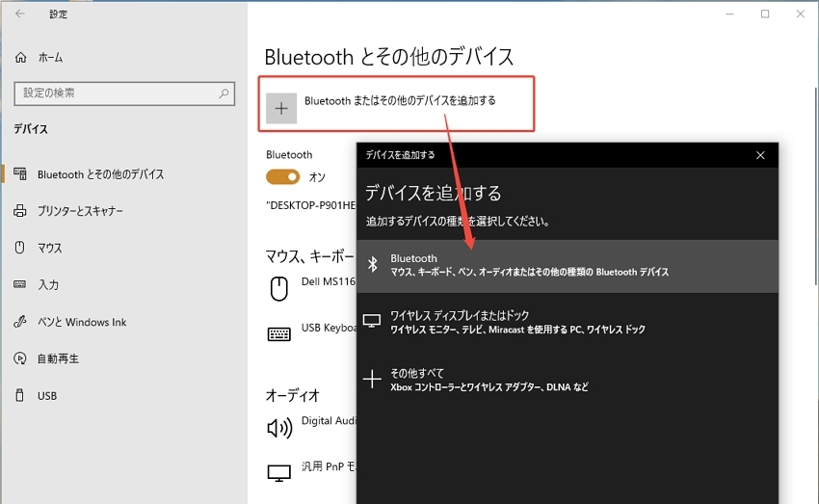This screenshot has width=819, height=504.
Task: Click Bluetooth またはその他のデバイスを追加する label
Action: click(x=400, y=100)
